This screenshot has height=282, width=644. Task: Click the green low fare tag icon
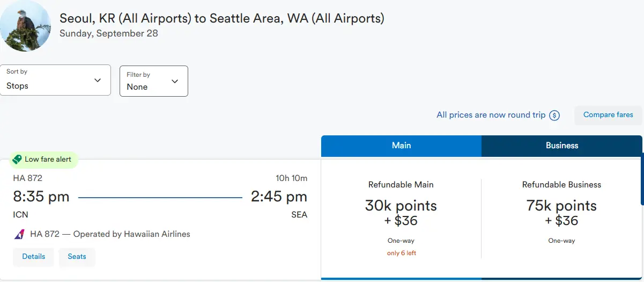click(x=17, y=160)
